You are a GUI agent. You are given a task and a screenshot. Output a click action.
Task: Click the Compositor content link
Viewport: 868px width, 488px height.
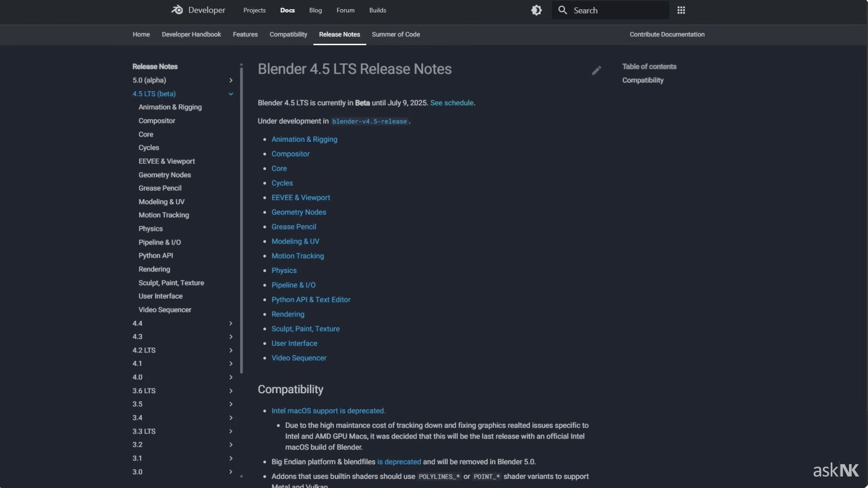tap(291, 154)
